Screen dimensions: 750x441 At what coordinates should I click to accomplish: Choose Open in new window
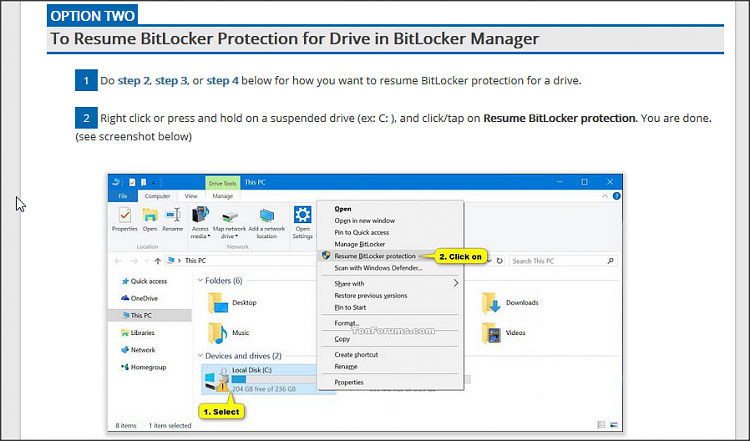point(364,221)
